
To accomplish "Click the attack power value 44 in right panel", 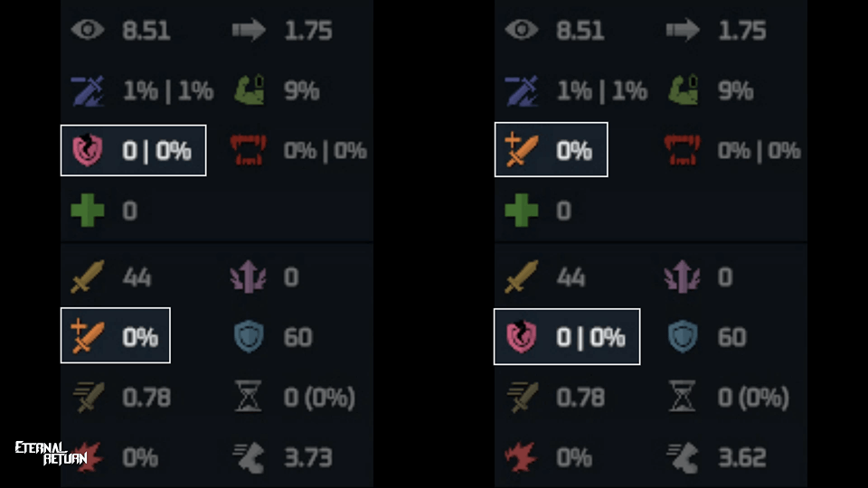I will pos(571,277).
